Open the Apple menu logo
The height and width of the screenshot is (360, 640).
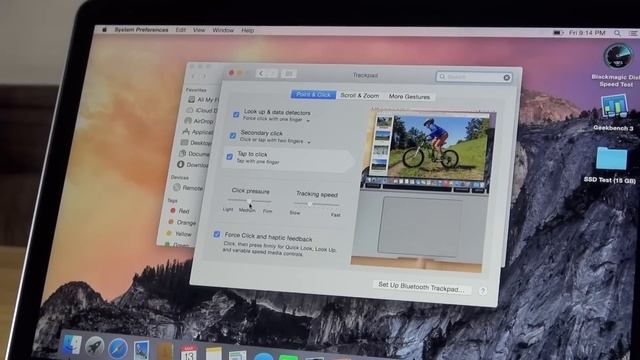(x=104, y=30)
